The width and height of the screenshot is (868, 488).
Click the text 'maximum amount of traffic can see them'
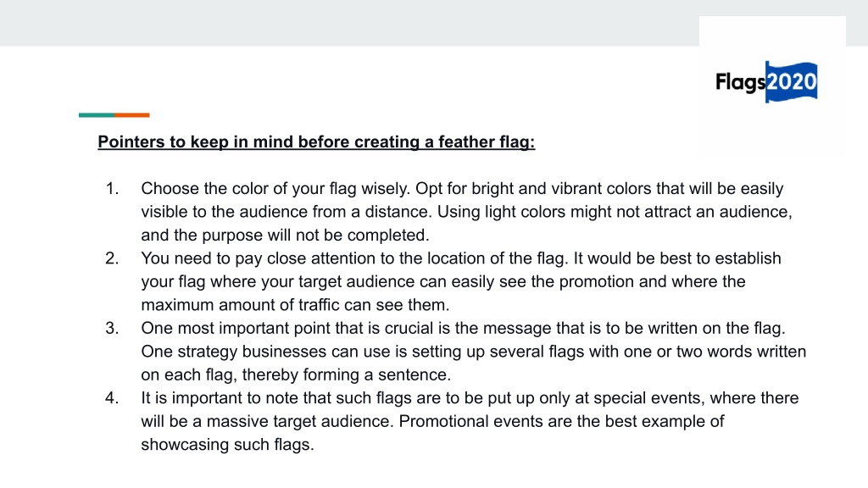pyautogui.click(x=295, y=305)
